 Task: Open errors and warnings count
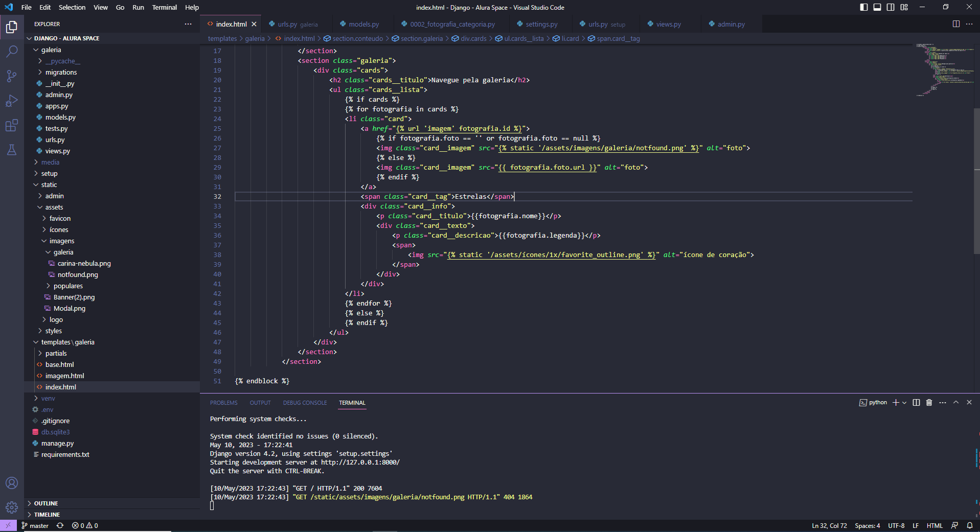coord(85,525)
